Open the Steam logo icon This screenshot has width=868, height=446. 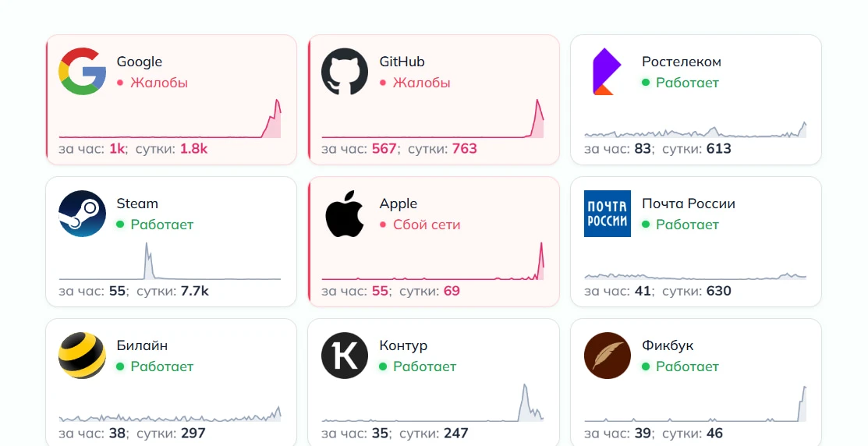tap(82, 214)
